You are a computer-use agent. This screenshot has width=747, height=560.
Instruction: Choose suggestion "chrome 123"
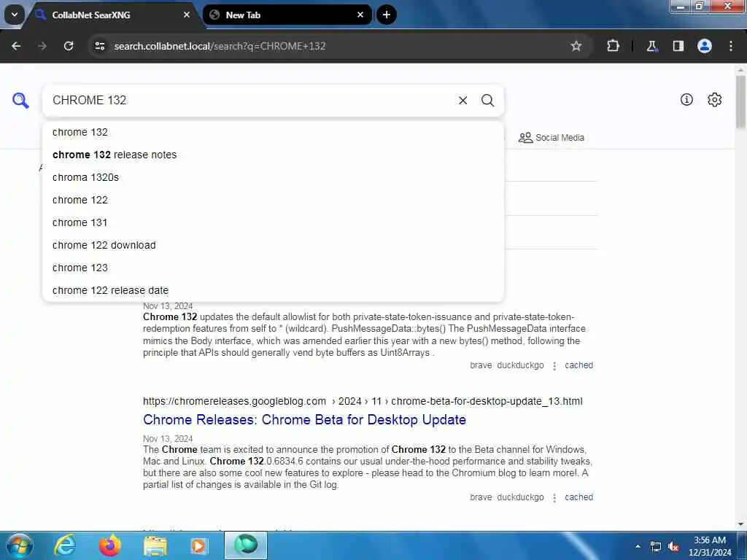pyautogui.click(x=273, y=268)
